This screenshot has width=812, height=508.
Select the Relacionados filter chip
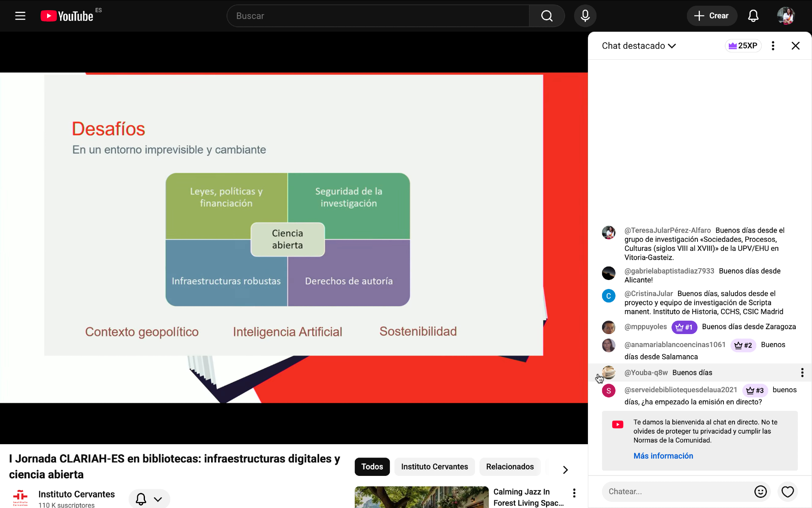click(x=510, y=467)
